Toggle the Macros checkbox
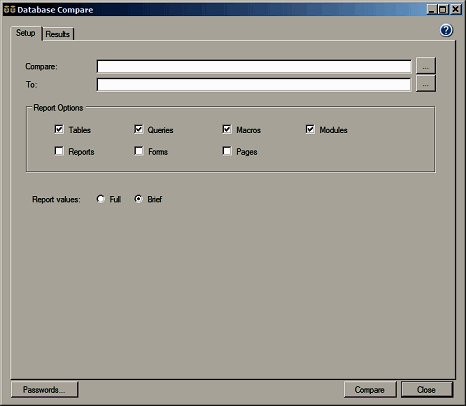The image size is (466, 406). [227, 129]
